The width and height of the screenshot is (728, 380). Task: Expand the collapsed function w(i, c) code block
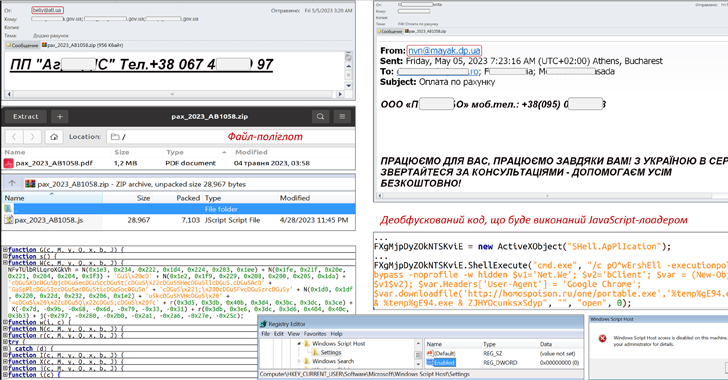click(6, 322)
